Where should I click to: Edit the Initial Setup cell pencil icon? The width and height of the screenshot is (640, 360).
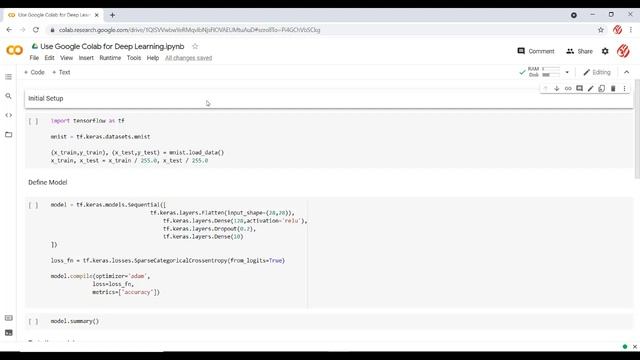591,89
